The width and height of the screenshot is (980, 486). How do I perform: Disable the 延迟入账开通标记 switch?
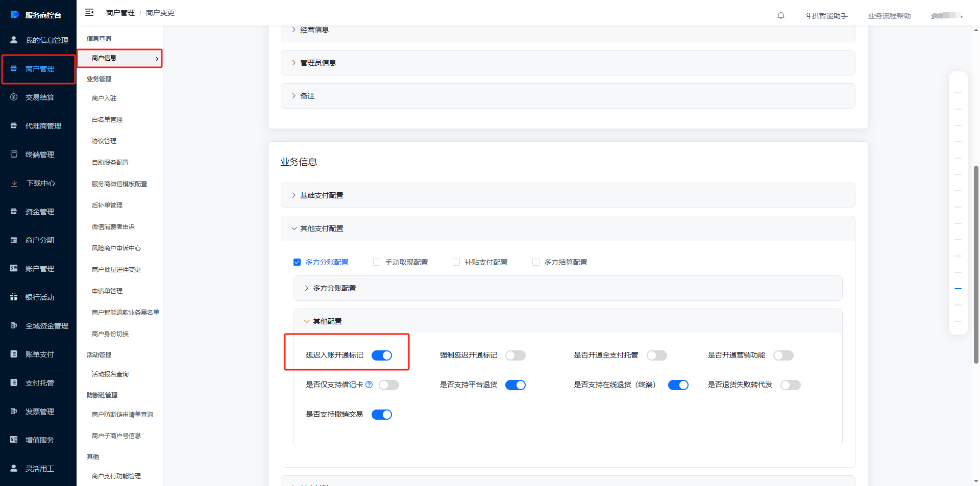(381, 355)
